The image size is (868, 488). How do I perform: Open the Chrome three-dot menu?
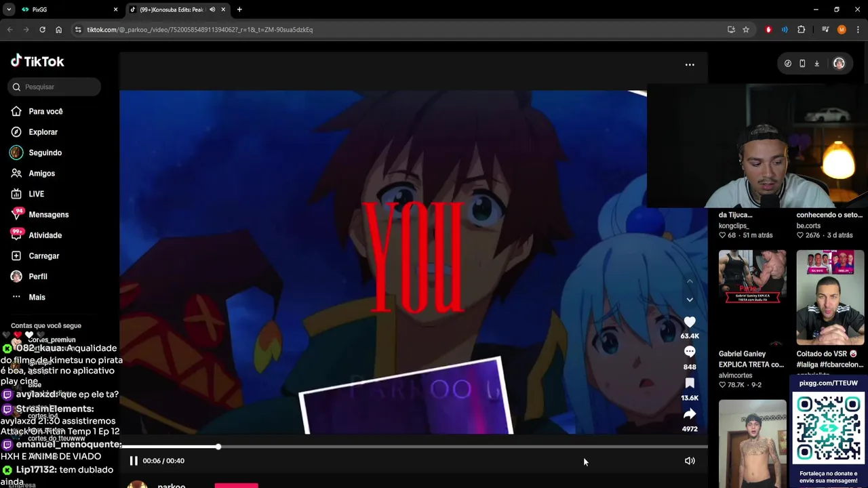tap(858, 30)
